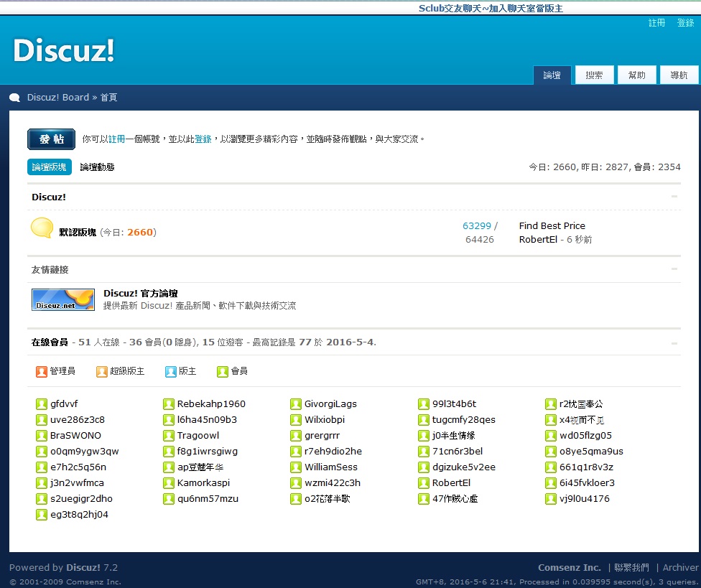Click the member icon beside Kamorkaspi
The image size is (701, 588).
(169, 483)
